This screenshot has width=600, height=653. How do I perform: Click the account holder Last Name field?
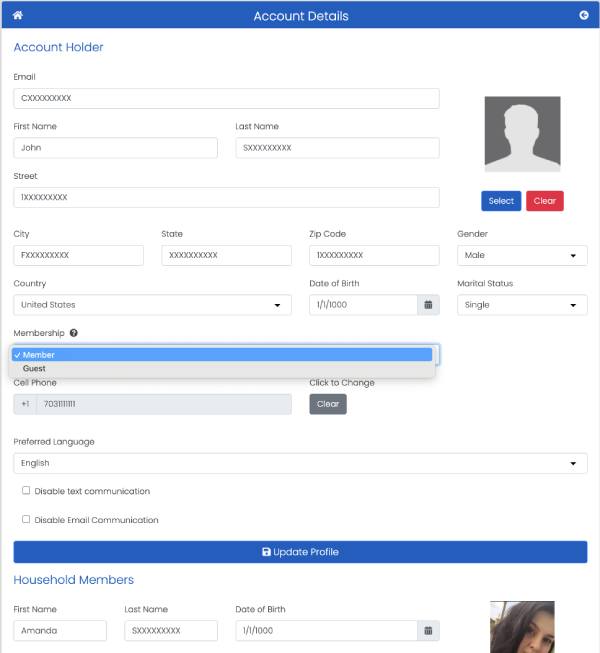337,148
